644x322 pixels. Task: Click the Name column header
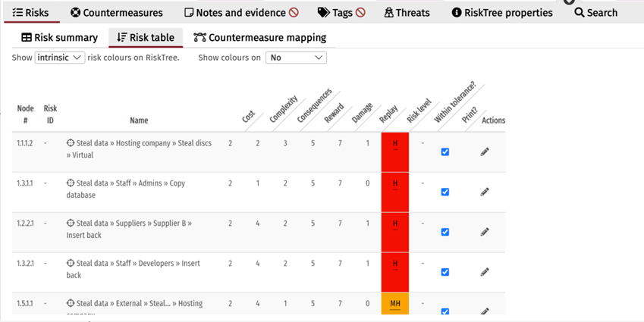139,120
